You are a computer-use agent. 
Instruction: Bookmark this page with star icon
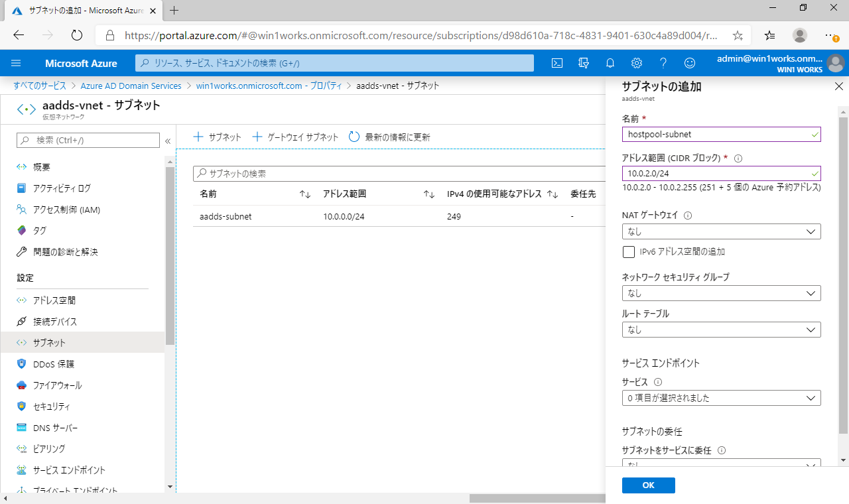coord(738,35)
